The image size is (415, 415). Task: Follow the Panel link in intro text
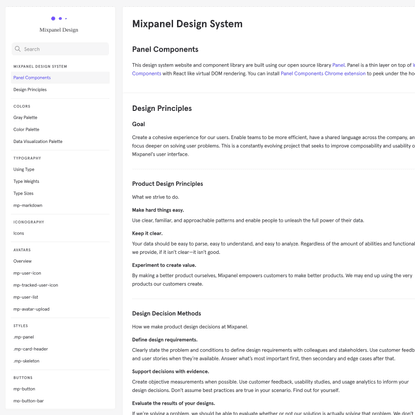[x=338, y=65]
